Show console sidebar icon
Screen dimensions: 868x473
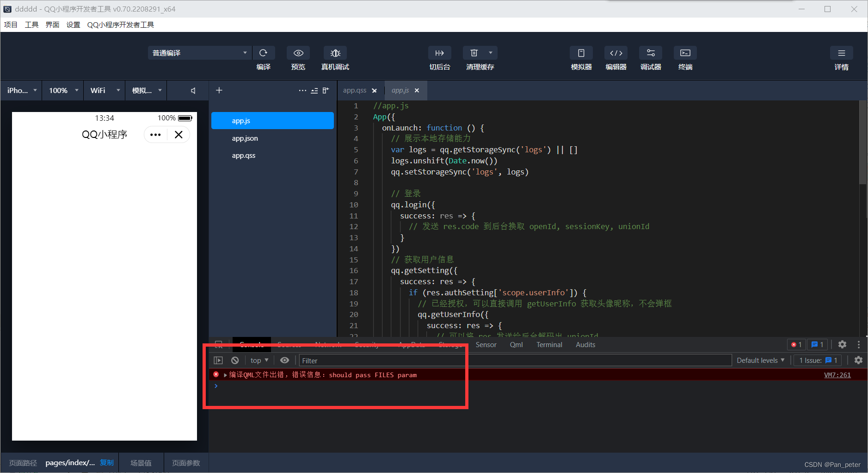[218, 360]
